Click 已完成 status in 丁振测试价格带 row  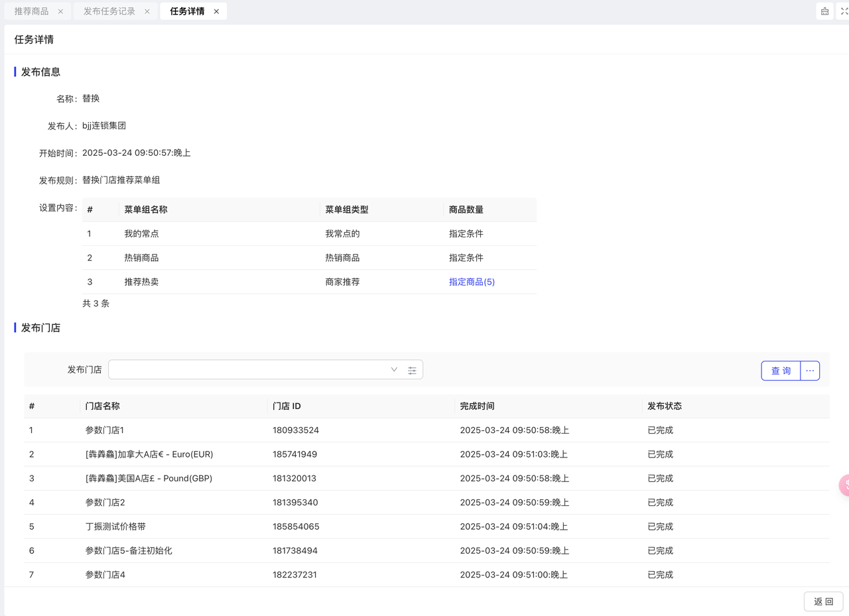coord(661,526)
